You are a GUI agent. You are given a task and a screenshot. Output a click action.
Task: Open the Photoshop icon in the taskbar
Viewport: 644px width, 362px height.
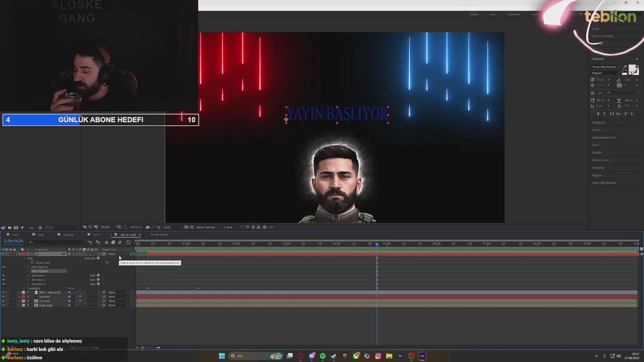[x=400, y=356]
